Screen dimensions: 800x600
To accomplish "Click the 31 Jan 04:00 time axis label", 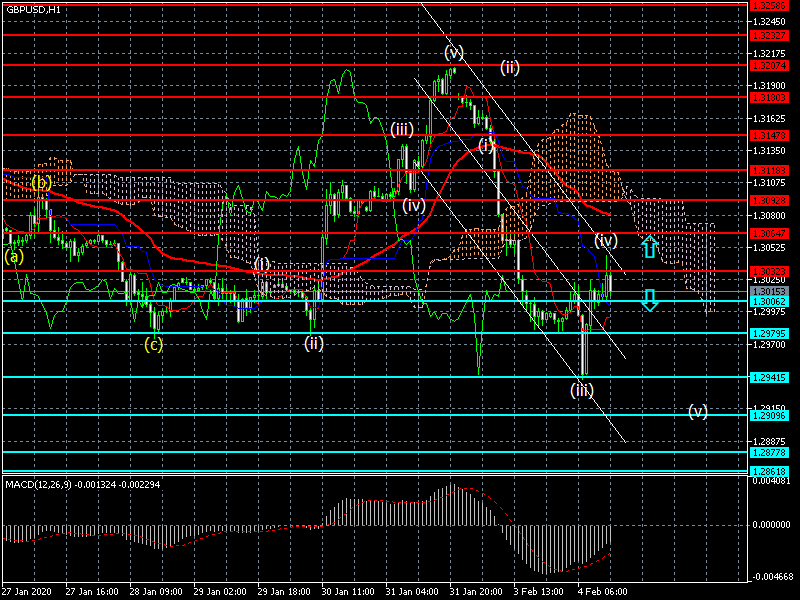I will 412,592.
